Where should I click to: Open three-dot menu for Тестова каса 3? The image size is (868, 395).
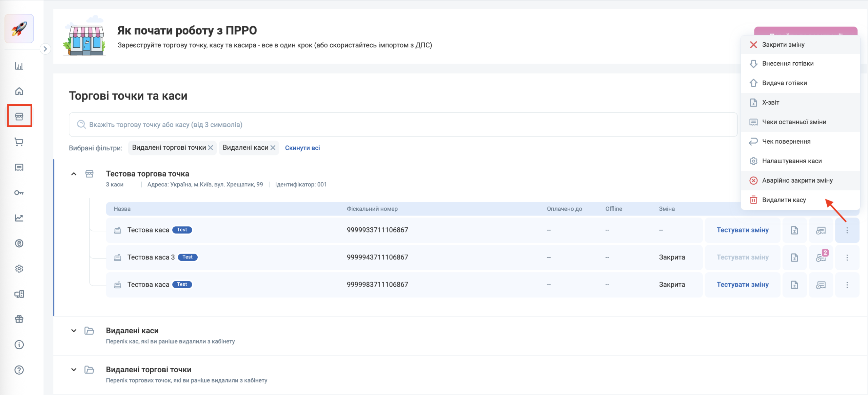847,257
